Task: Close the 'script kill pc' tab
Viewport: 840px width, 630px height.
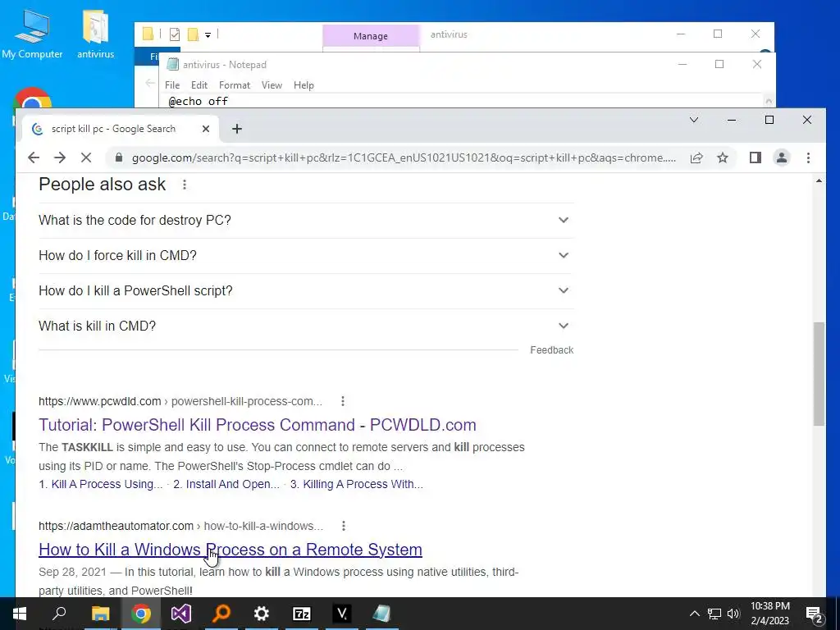Action: tap(206, 129)
